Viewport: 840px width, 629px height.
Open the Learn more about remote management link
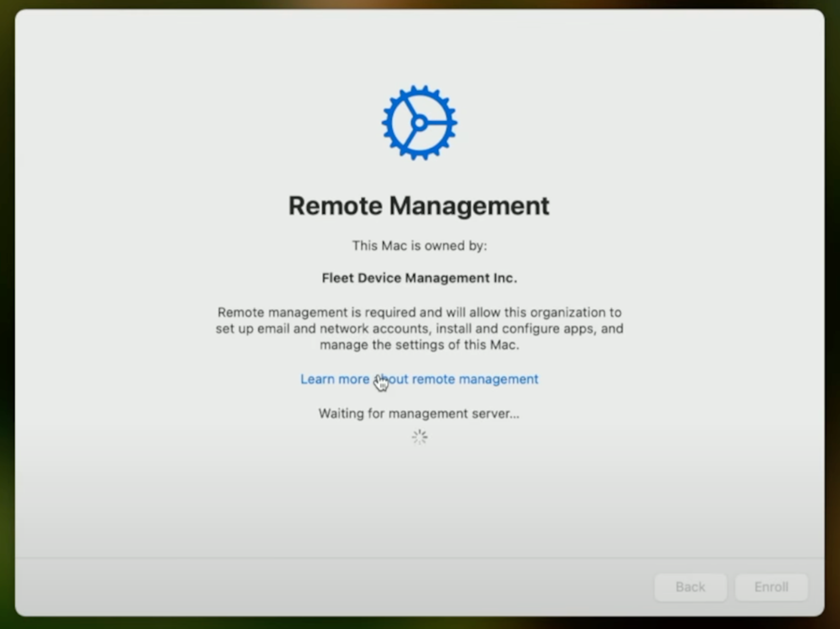(x=419, y=379)
